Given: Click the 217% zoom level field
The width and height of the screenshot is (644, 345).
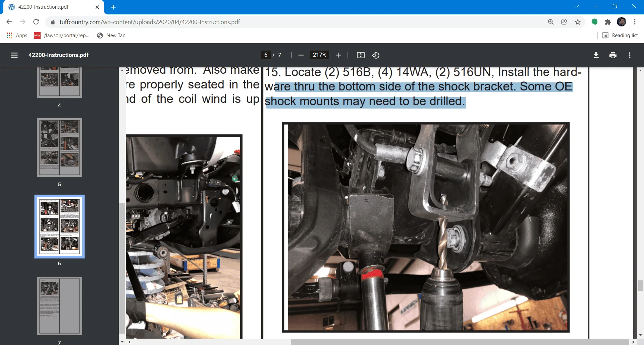Looking at the screenshot, I should click(x=320, y=55).
